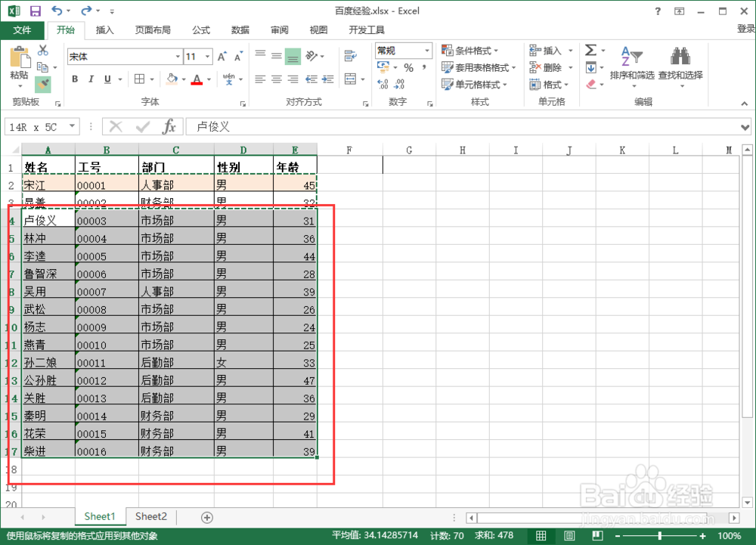Open the Insert Function fx icon
The height and width of the screenshot is (545, 756).
pos(169,126)
